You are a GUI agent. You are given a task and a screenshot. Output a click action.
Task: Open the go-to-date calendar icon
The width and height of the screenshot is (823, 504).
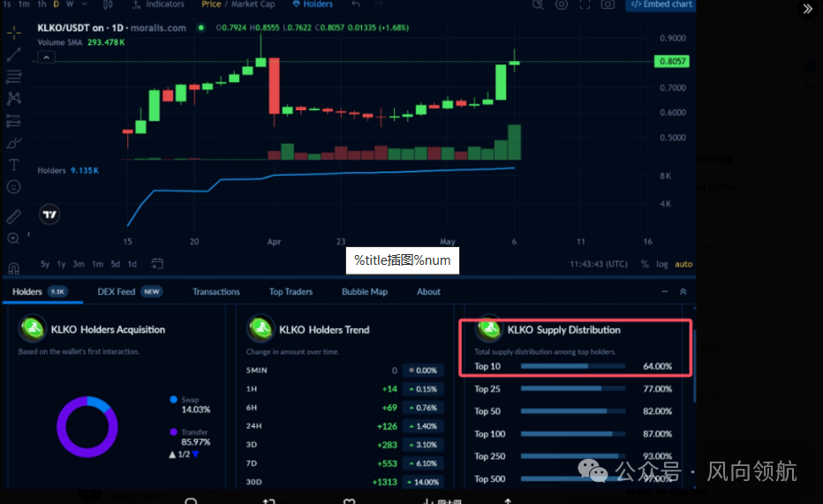157,264
